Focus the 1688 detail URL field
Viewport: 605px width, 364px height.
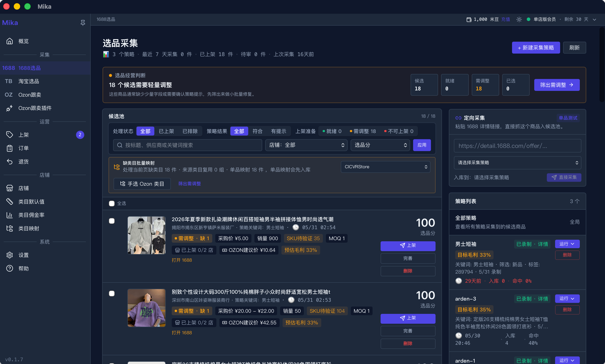(x=518, y=146)
